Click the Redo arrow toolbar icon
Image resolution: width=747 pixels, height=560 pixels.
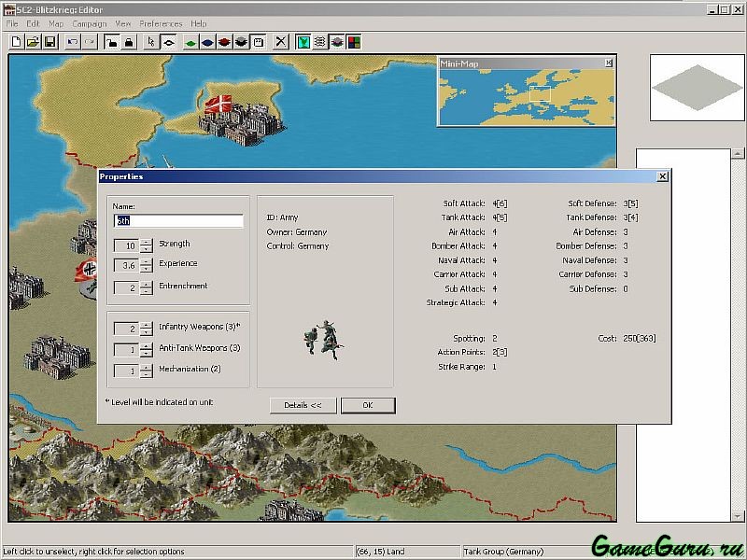point(89,42)
